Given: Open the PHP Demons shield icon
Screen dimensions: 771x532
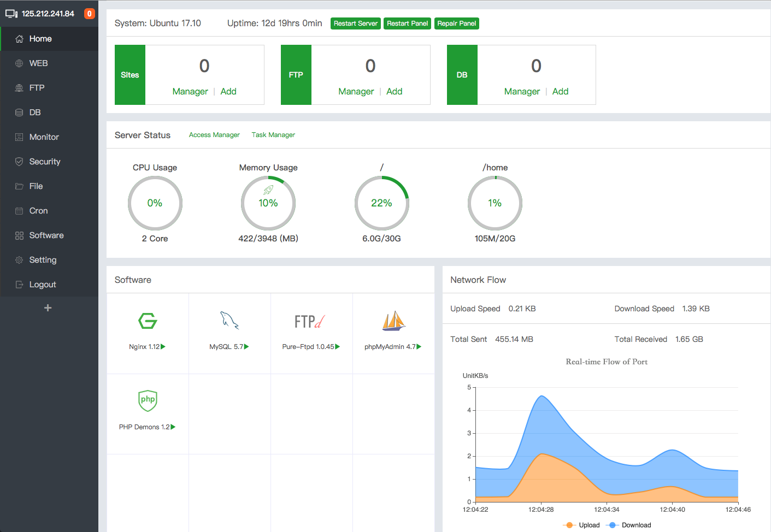Looking at the screenshot, I should click(x=148, y=400).
